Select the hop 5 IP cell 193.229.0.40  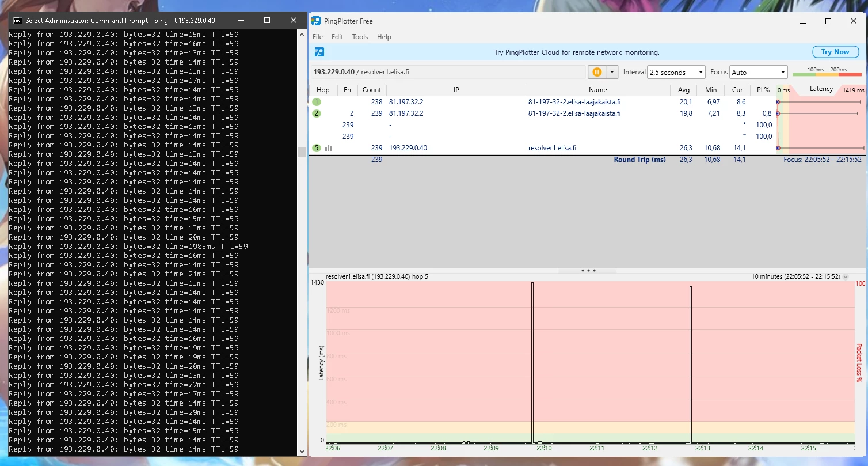click(x=408, y=148)
